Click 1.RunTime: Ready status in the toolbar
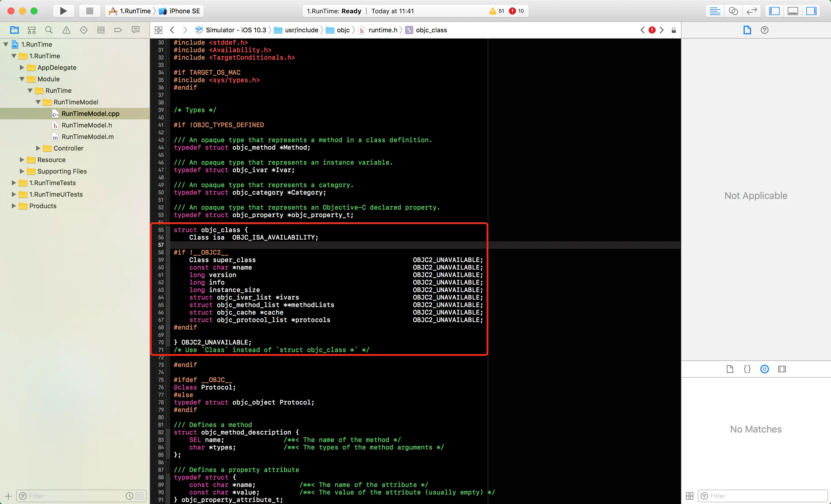The height and width of the screenshot is (504, 831). point(334,11)
